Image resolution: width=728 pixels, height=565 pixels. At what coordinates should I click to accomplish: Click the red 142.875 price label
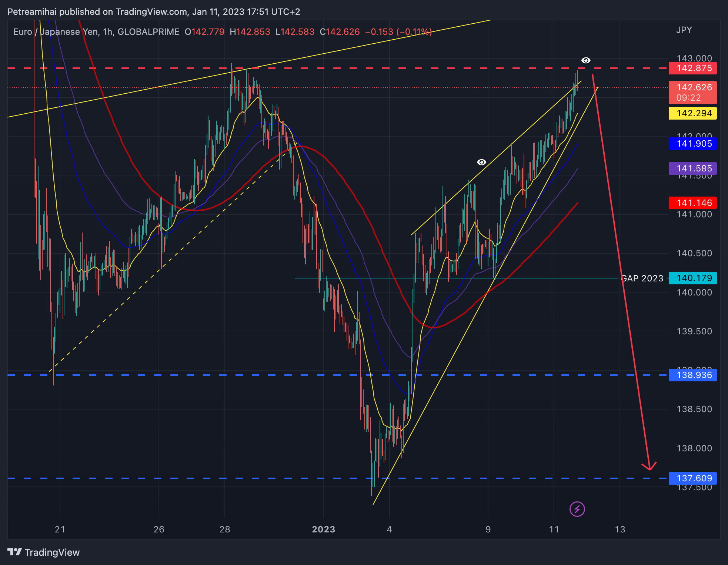(692, 68)
